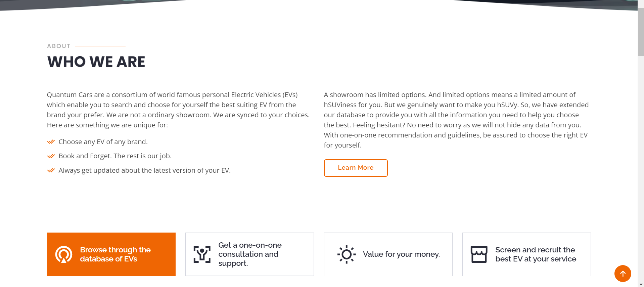Image resolution: width=644 pixels, height=287 pixels.
Task: Click the ABOUT section label
Action: pos(58,46)
